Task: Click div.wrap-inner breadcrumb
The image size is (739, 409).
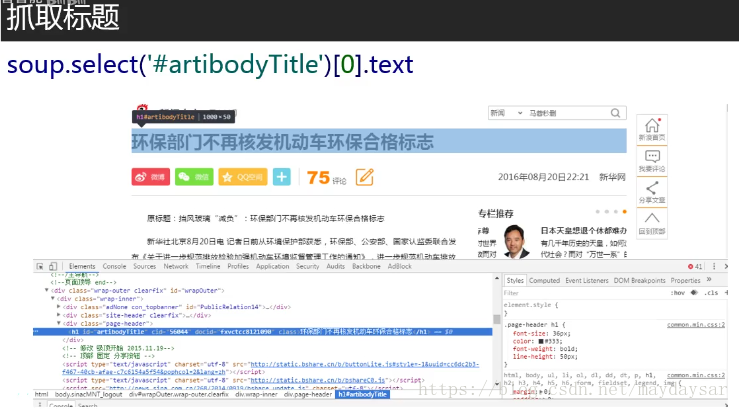Action: click(256, 394)
